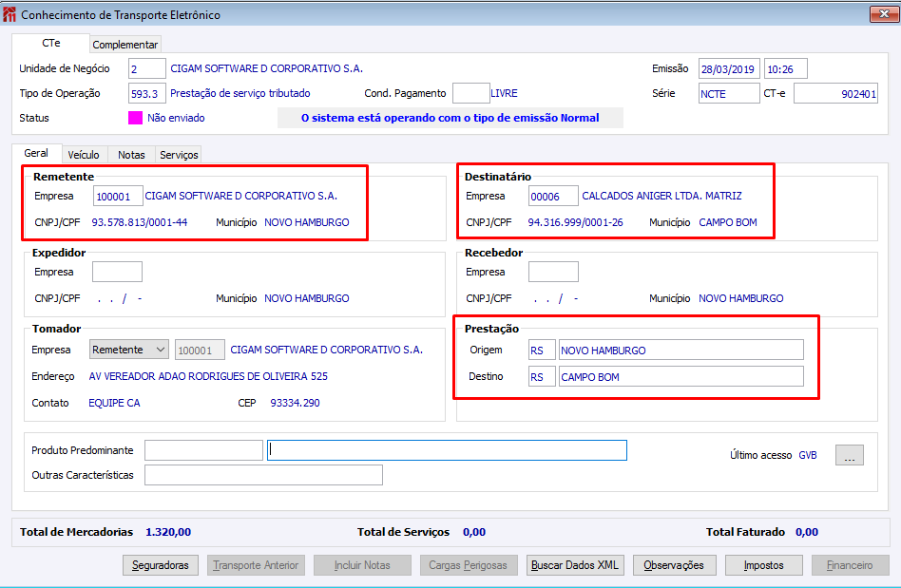This screenshot has width=901, height=588.
Task: Click the Incluir Notas button
Action: pyautogui.click(x=362, y=565)
